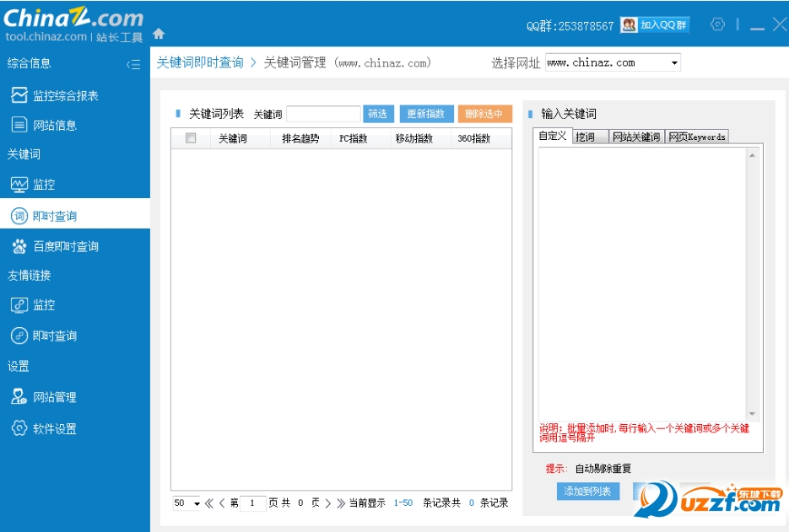This screenshot has height=532, width=789.
Task: Click the website info document icon
Action: (x=19, y=125)
